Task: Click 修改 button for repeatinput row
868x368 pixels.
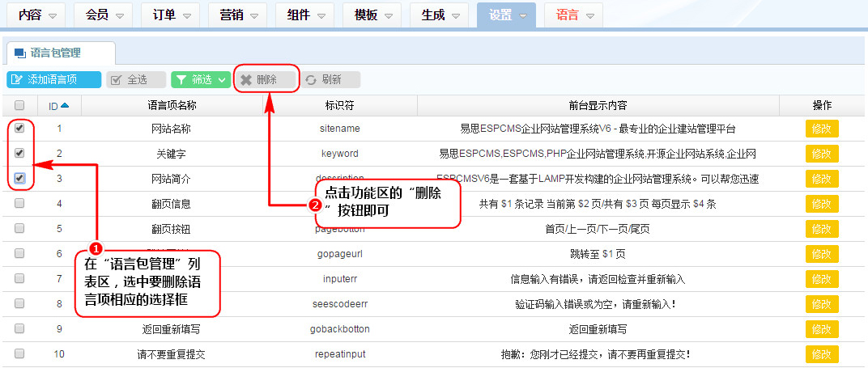Action: tap(821, 354)
